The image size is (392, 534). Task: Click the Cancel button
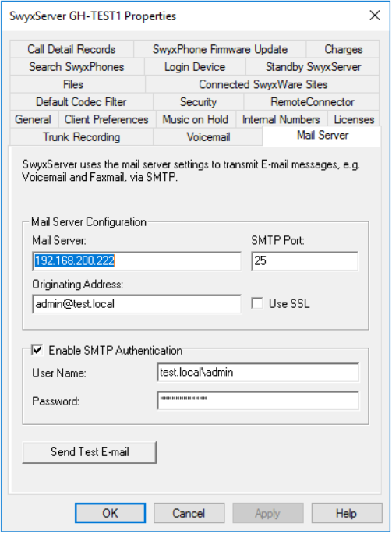(x=189, y=513)
